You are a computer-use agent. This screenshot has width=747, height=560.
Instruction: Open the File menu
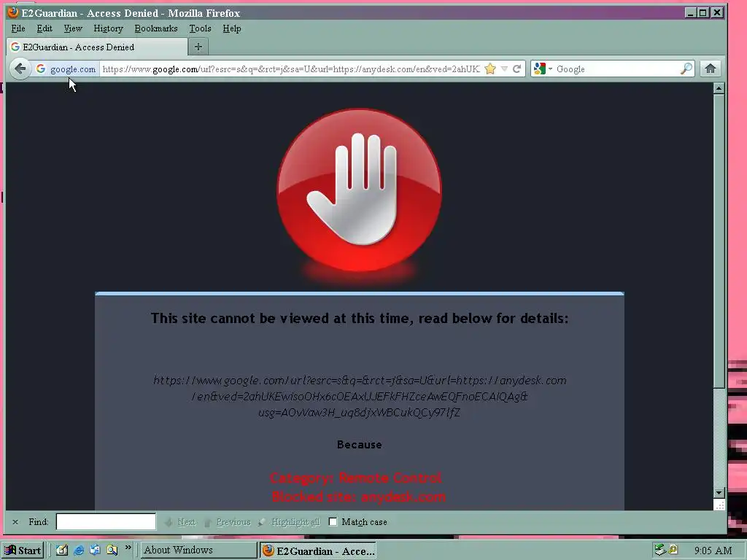tap(18, 28)
